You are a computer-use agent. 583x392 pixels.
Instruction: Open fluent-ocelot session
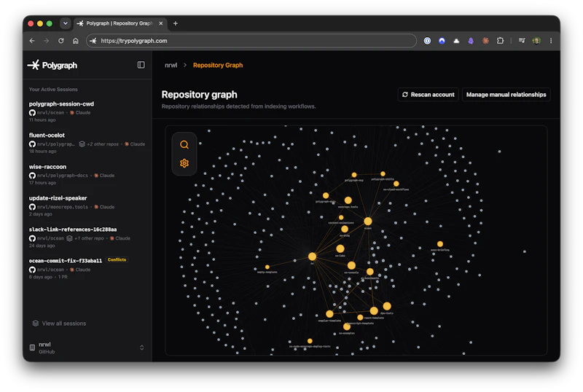tap(87, 143)
